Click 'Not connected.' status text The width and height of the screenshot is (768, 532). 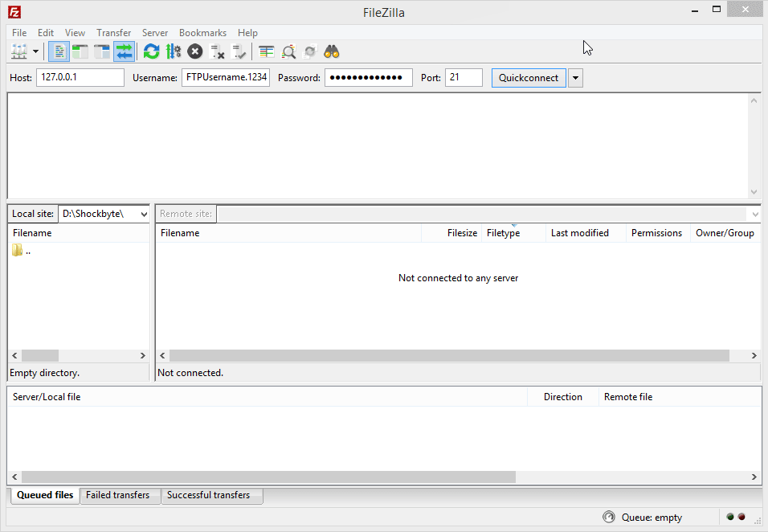click(x=190, y=373)
